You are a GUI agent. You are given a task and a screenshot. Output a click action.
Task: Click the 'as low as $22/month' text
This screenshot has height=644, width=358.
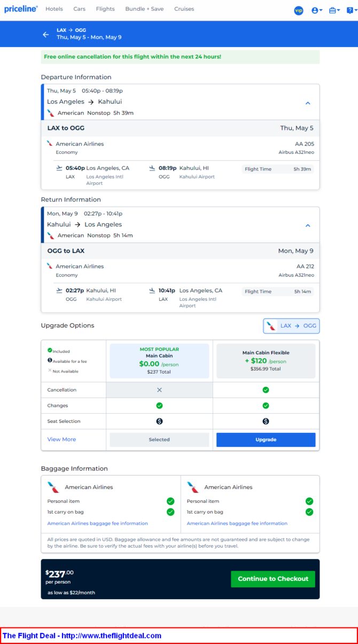click(x=72, y=593)
